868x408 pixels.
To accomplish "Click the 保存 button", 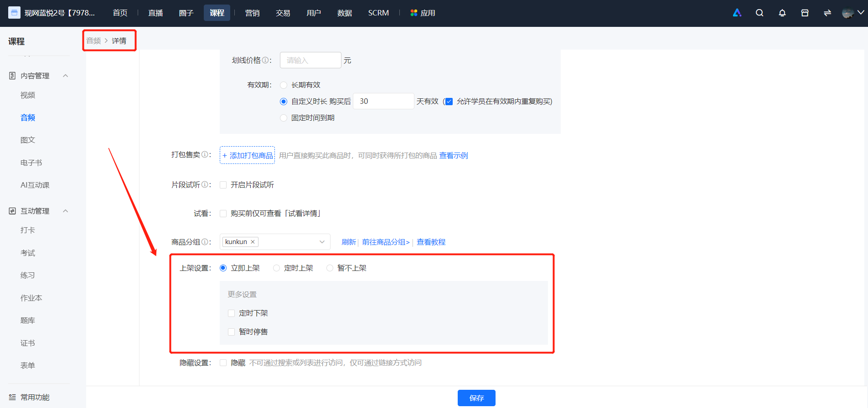I will click(x=476, y=398).
